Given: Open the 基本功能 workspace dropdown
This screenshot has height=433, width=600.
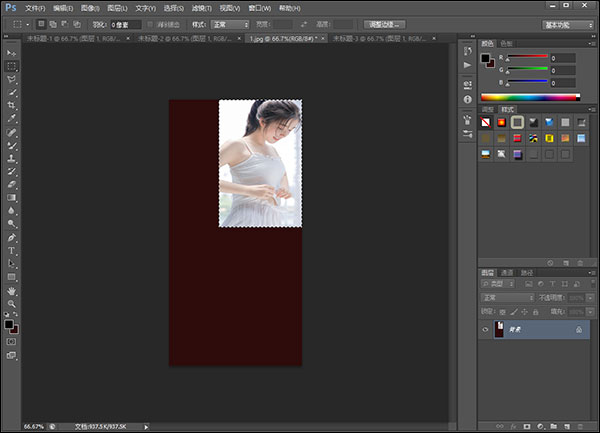Looking at the screenshot, I should point(567,24).
